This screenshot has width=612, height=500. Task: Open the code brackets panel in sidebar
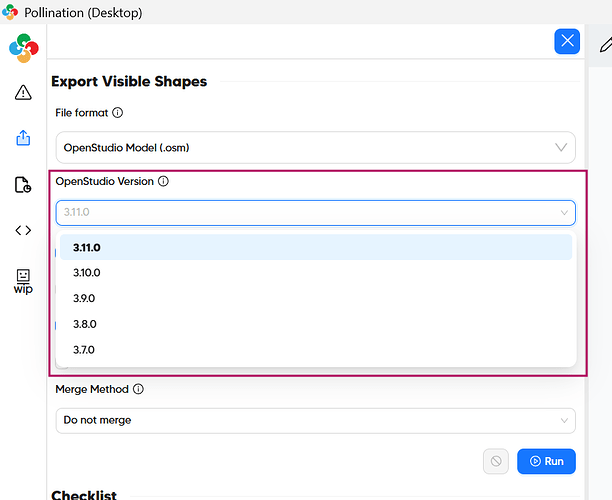(x=23, y=230)
